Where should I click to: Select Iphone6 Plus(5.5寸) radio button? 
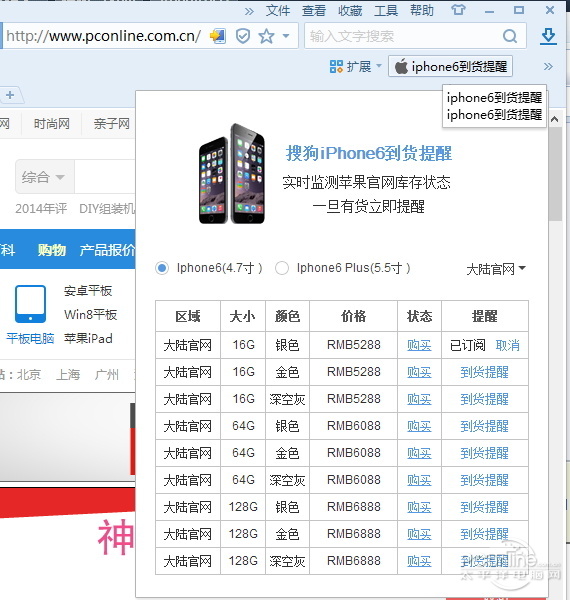[282, 268]
